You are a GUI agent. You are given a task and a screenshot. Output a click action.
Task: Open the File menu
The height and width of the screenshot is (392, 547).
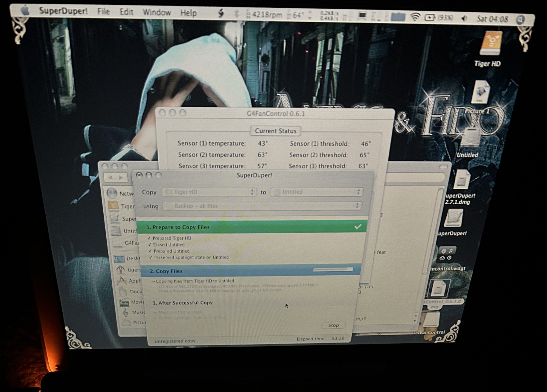click(x=103, y=11)
